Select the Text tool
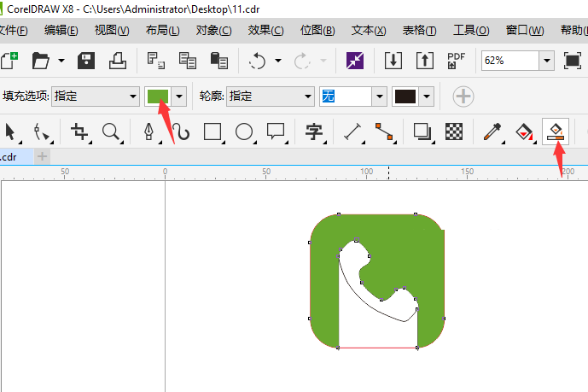Viewport: 588px width, 392px height. click(x=314, y=132)
